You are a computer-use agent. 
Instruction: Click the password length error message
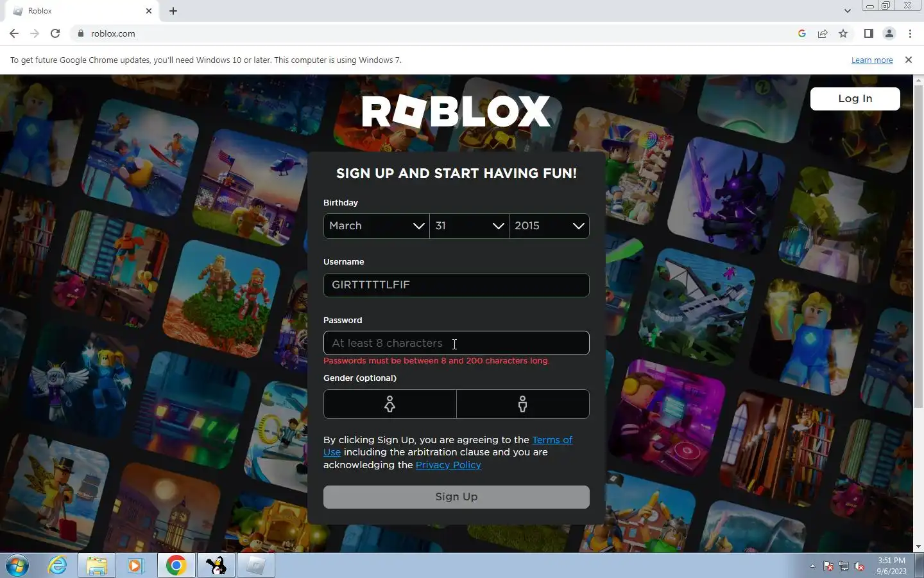(436, 361)
